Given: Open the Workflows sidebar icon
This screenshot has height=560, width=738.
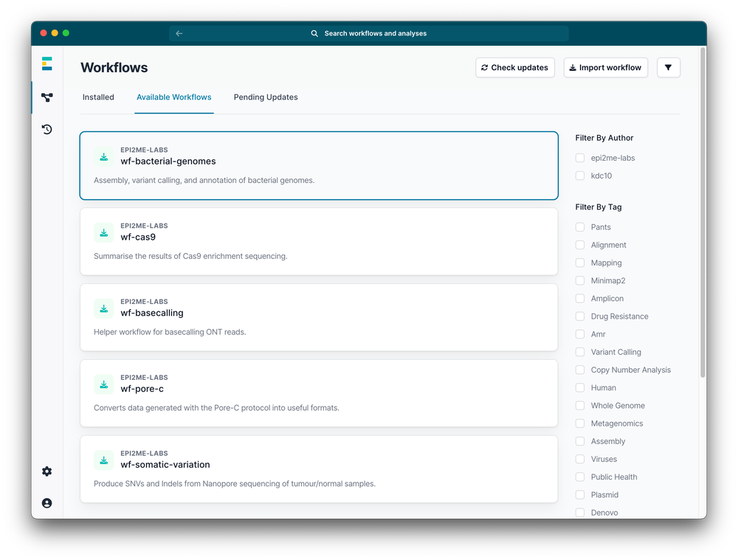Looking at the screenshot, I should pyautogui.click(x=46, y=97).
